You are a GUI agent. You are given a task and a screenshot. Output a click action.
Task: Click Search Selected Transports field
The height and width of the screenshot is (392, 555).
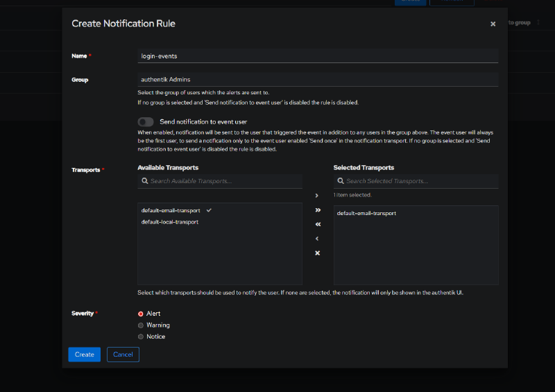point(416,181)
